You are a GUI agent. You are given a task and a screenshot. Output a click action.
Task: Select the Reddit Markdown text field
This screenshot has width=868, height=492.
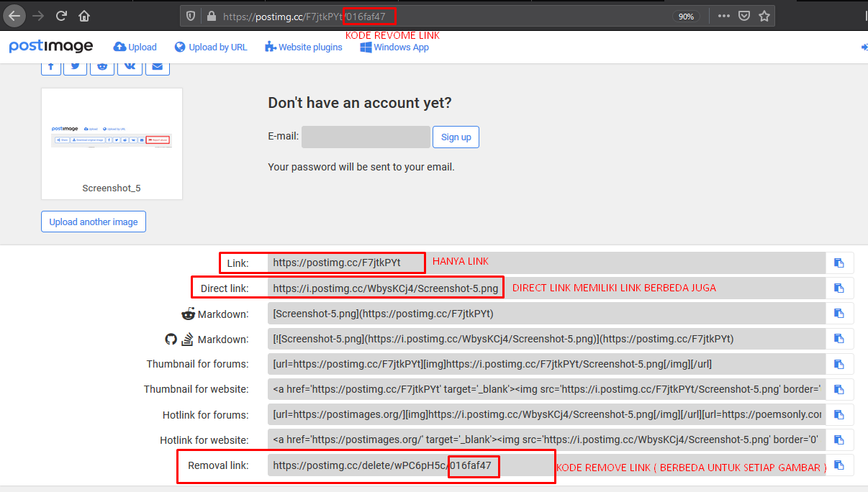pos(546,314)
